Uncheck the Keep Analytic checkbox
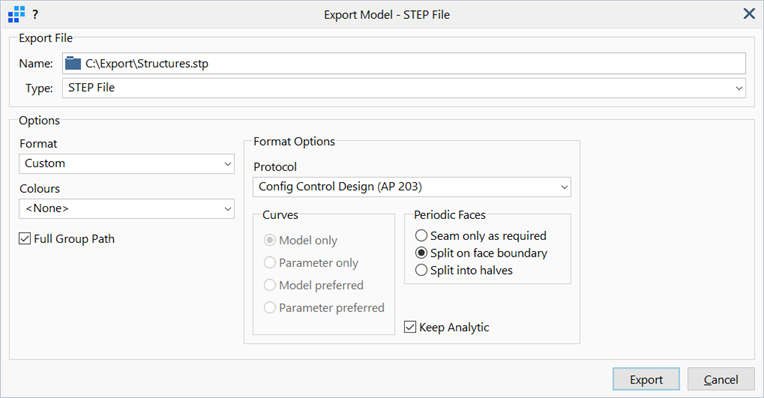764x398 pixels. [x=410, y=327]
